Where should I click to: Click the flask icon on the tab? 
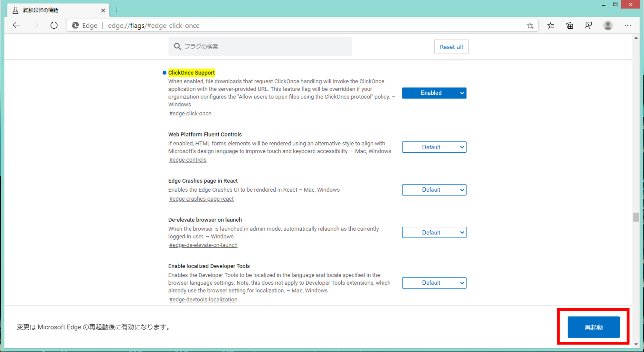tap(15, 10)
